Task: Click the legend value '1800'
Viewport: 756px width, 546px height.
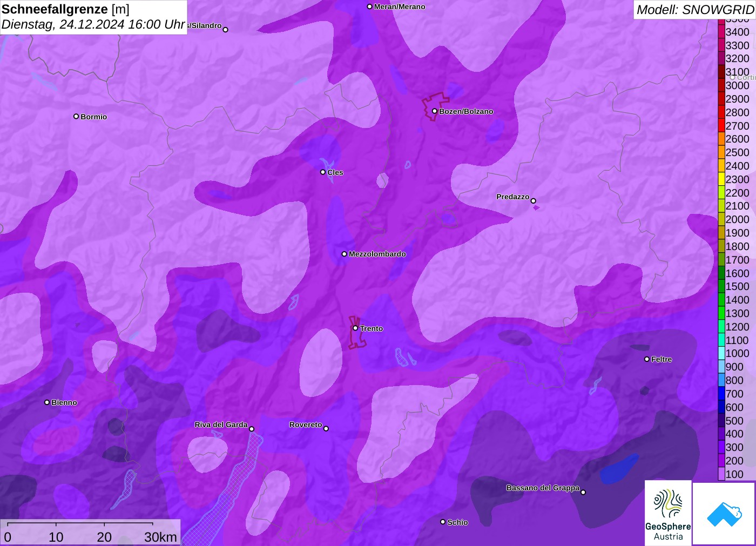Action: coord(737,246)
